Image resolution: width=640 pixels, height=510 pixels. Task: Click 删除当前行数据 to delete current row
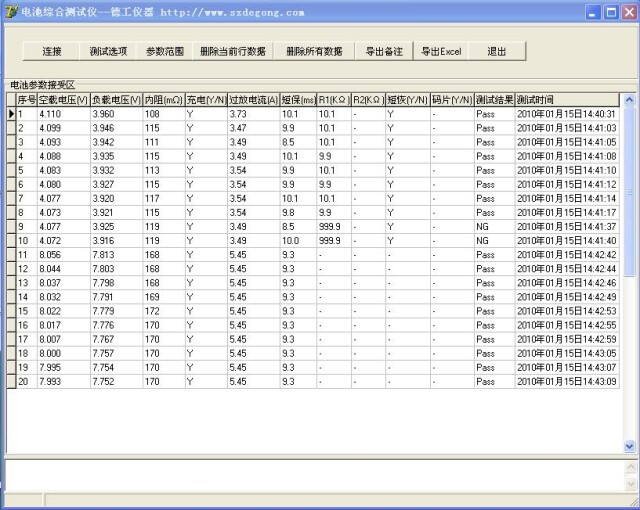233,51
